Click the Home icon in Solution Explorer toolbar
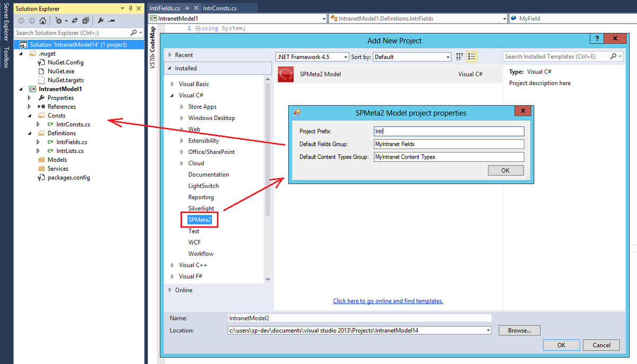 click(x=42, y=20)
